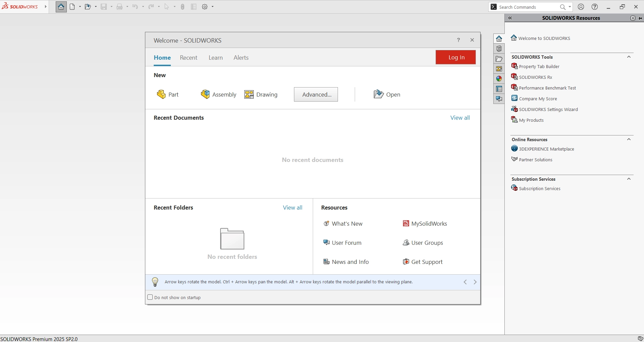Switch to the Recent tab
Screen dimensions: 644x342
coord(189,58)
